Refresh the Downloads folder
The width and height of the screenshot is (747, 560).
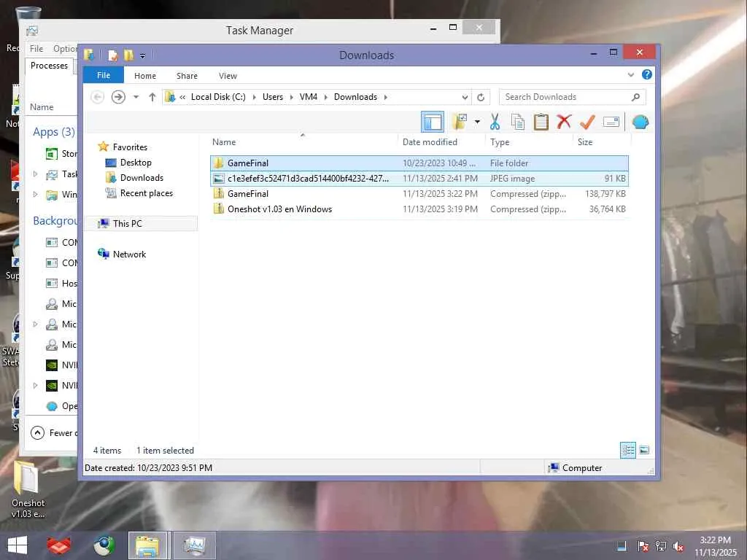tap(481, 97)
